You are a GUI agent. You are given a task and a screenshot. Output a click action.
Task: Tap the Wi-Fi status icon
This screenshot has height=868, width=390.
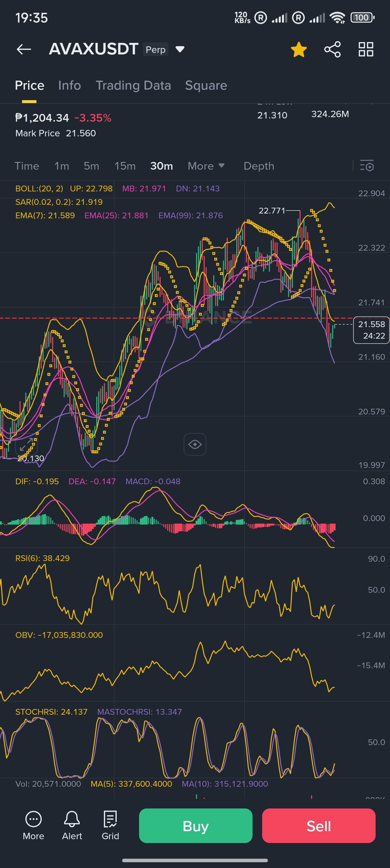coord(338,18)
